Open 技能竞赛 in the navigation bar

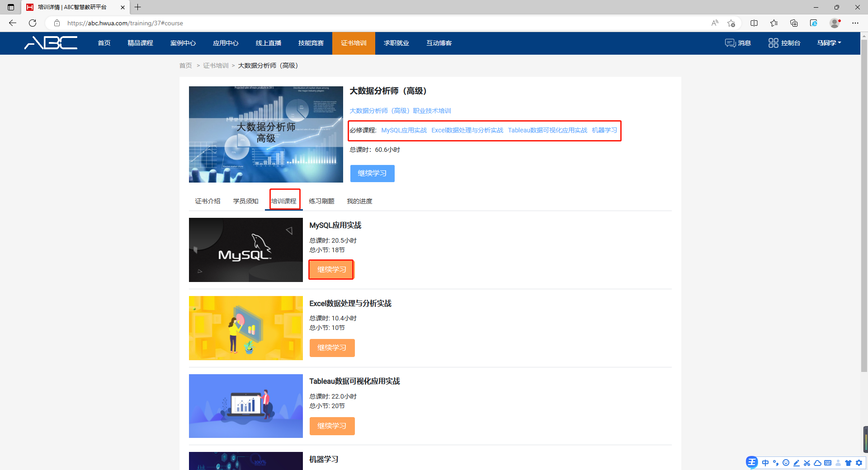(311, 43)
